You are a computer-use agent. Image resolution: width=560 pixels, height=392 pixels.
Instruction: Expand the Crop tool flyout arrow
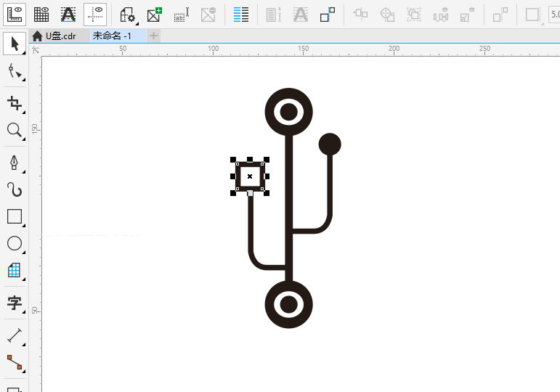tap(23, 113)
